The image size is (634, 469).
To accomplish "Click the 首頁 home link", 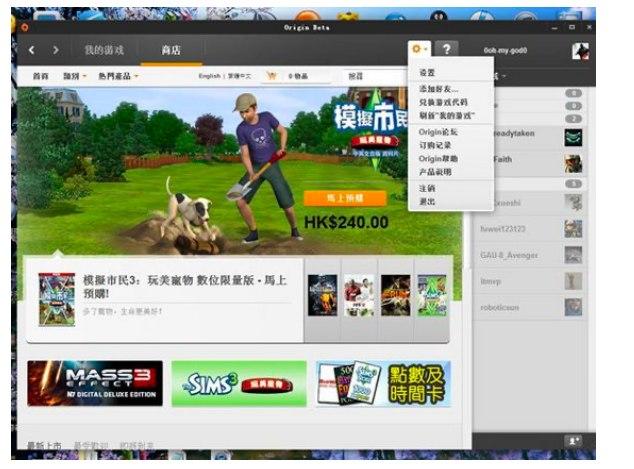I will click(40, 76).
